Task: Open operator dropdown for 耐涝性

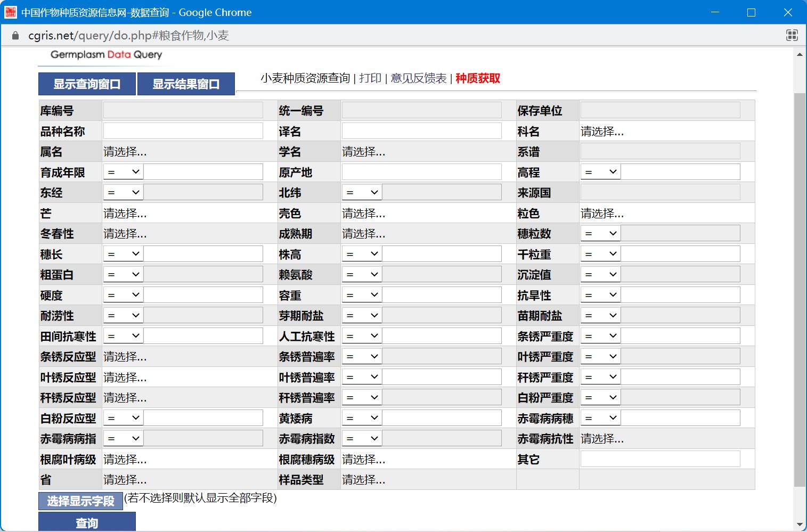Action: pyautogui.click(x=123, y=315)
